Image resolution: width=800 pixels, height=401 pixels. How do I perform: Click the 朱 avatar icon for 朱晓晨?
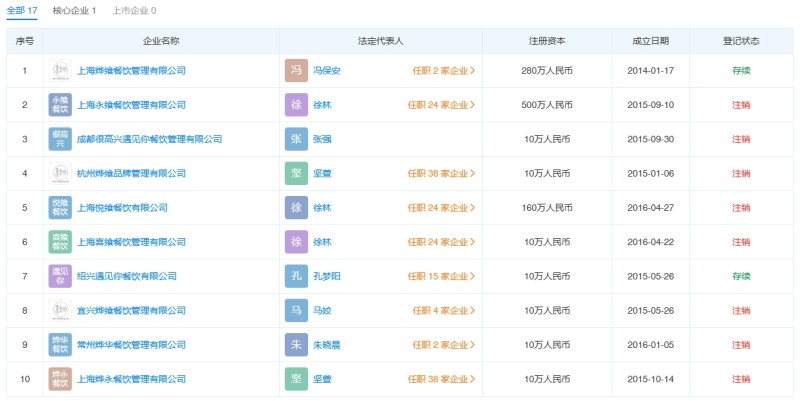tap(296, 345)
